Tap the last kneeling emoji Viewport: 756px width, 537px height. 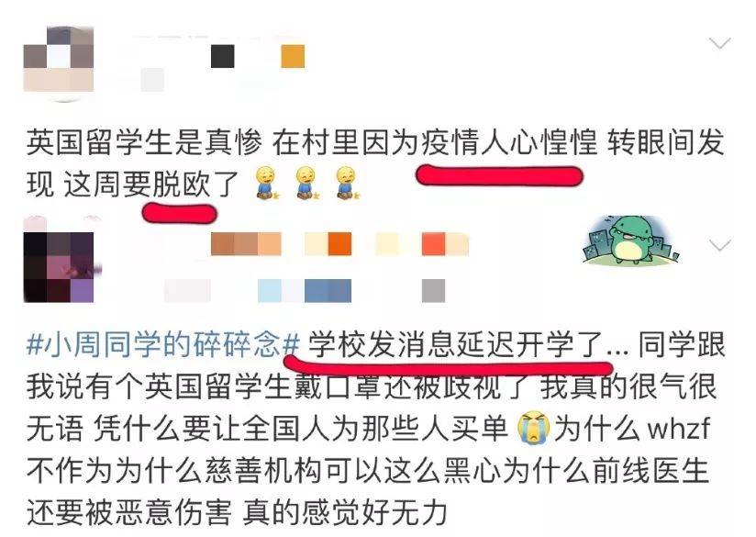[x=347, y=183]
